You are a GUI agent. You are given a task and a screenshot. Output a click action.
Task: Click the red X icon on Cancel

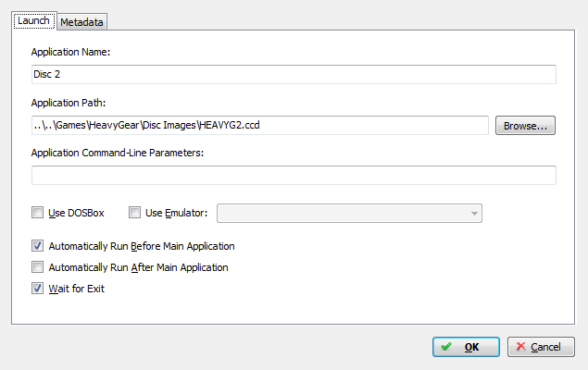pyautogui.click(x=521, y=346)
